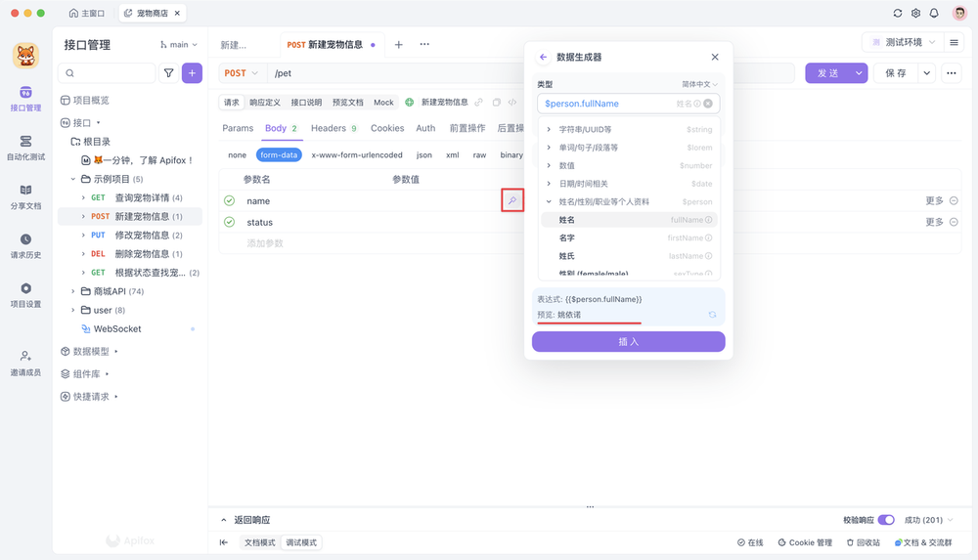This screenshot has height=560, width=978.
Task: Go back using data generator arrow
Action: click(x=544, y=58)
